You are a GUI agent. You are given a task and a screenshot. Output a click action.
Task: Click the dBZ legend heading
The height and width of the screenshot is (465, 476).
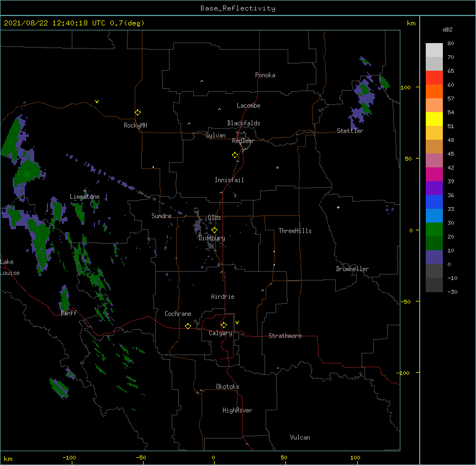tap(447, 30)
